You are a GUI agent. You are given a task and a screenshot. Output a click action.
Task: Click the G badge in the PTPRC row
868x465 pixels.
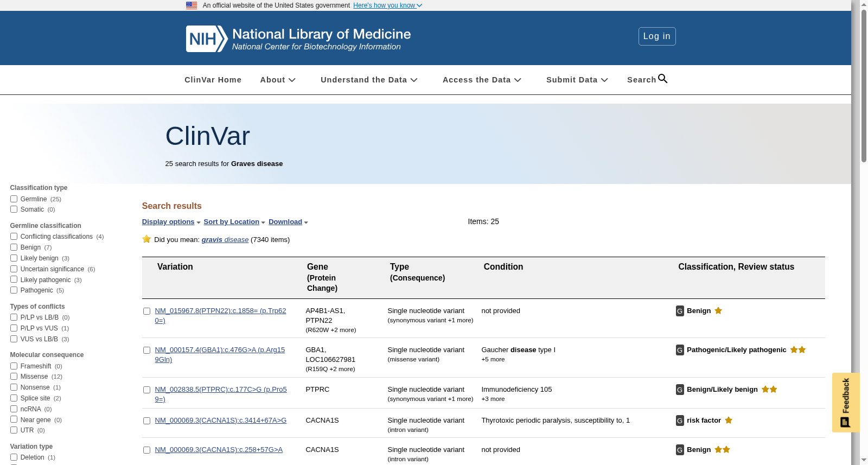(x=680, y=390)
